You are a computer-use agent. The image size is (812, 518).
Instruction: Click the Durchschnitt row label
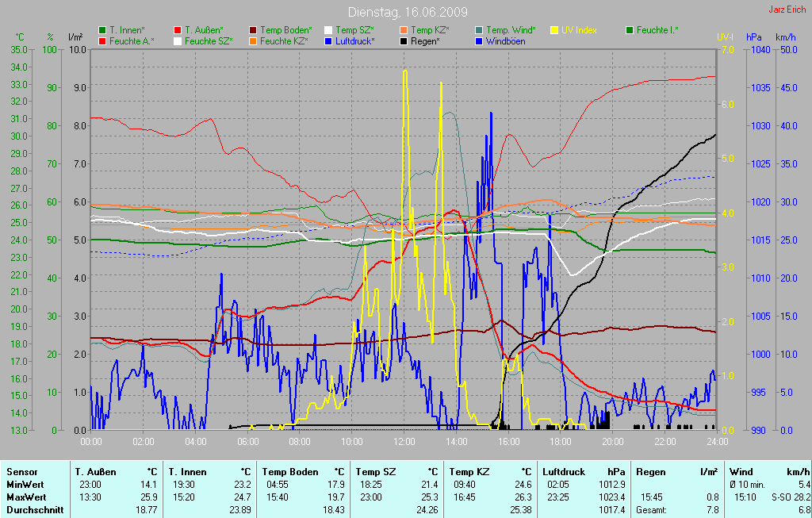tap(35, 509)
